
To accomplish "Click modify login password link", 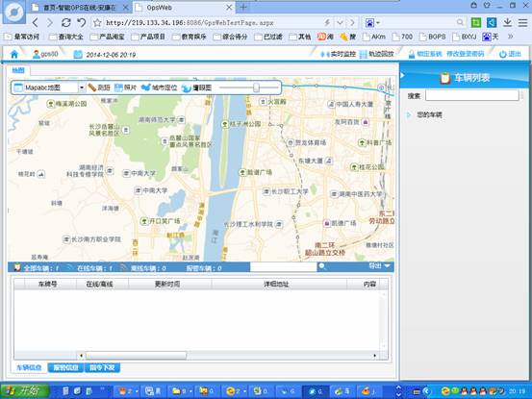I will click(x=466, y=54).
